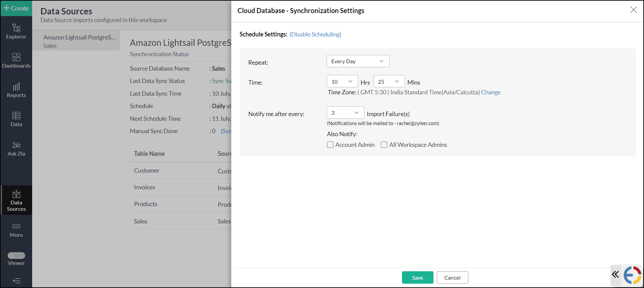The height and width of the screenshot is (288, 644).
Task: Expand the import failures count dropdown
Action: pyautogui.click(x=345, y=113)
